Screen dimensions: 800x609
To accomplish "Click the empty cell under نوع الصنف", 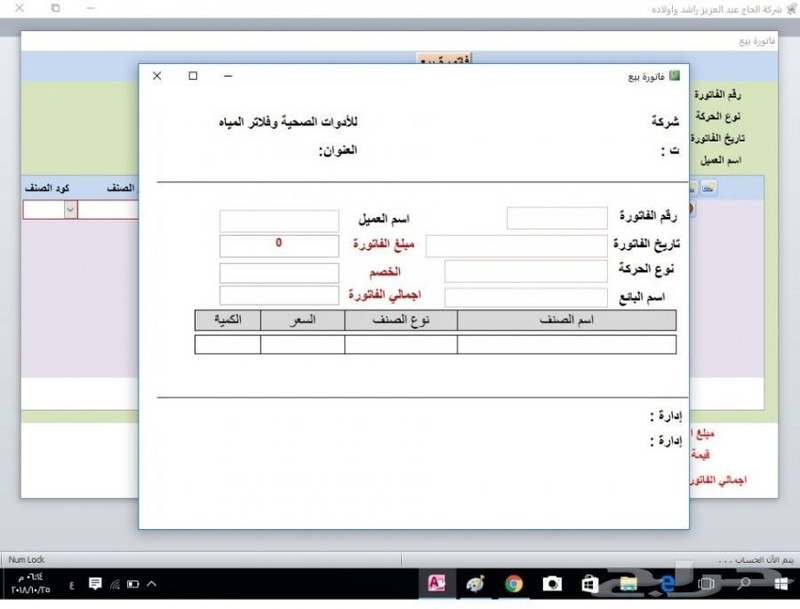I will [401, 344].
